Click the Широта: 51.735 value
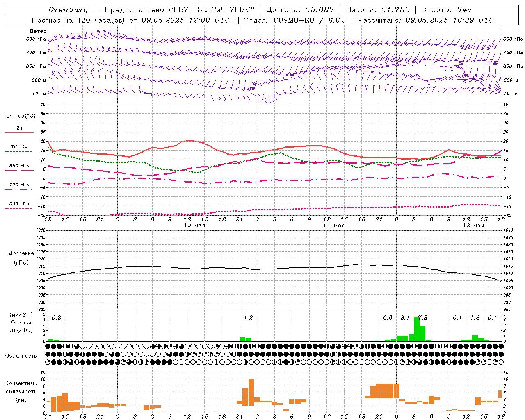The height and width of the screenshot is (420, 525). click(x=377, y=9)
